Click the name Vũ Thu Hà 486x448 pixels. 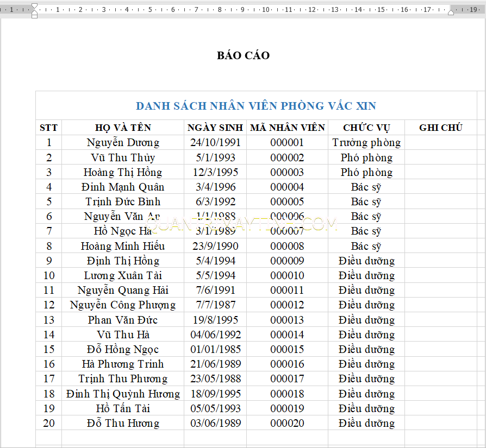tap(123, 335)
